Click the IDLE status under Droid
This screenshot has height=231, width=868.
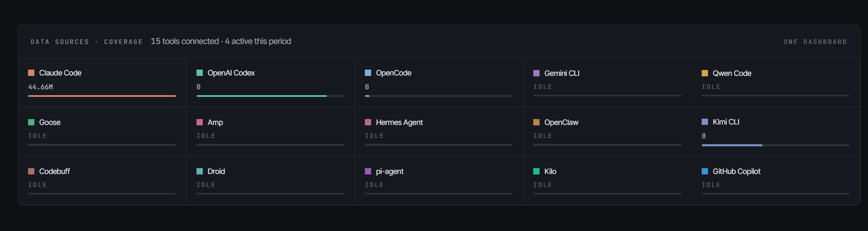pyautogui.click(x=206, y=185)
